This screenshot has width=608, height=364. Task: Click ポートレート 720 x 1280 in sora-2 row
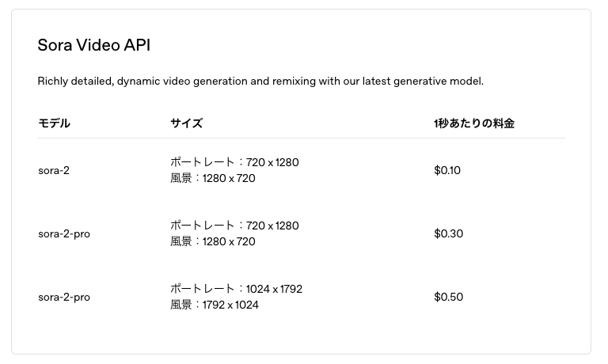coord(234,162)
